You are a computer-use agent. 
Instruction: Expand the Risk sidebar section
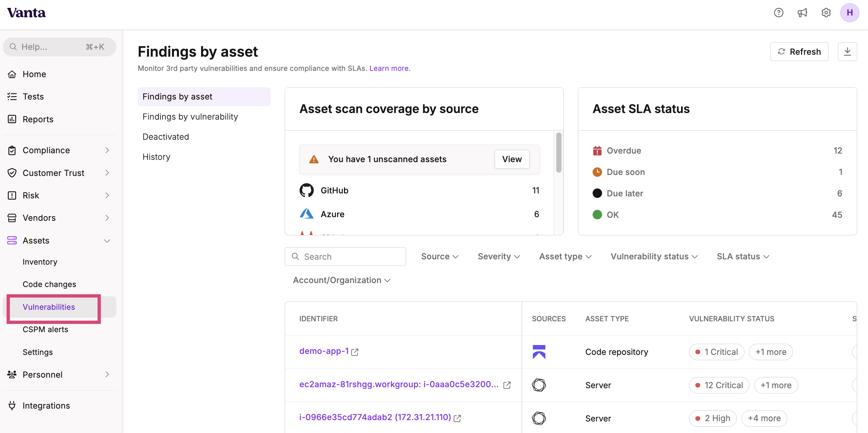107,195
